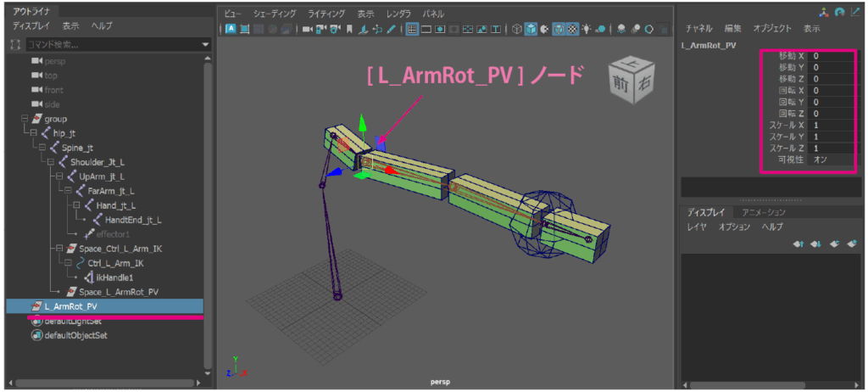Collapse the group node in outliner
The image size is (868, 392).
[25, 119]
